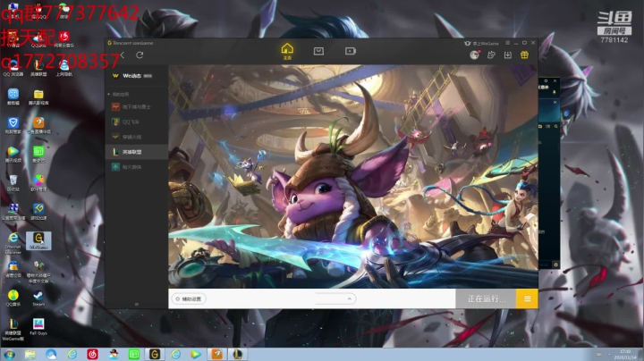Open the 腾讯影视库 folder desktop icon

point(38,97)
